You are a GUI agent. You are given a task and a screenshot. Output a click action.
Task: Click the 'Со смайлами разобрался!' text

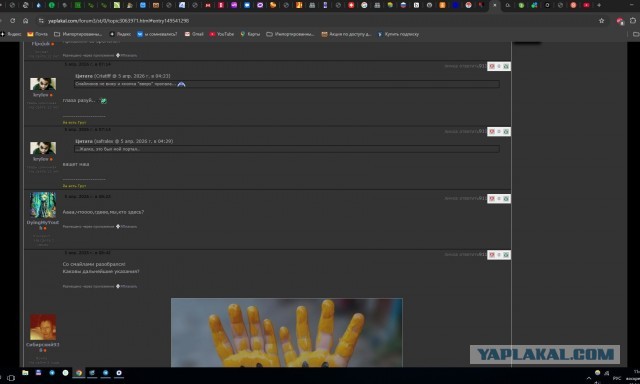(94, 264)
